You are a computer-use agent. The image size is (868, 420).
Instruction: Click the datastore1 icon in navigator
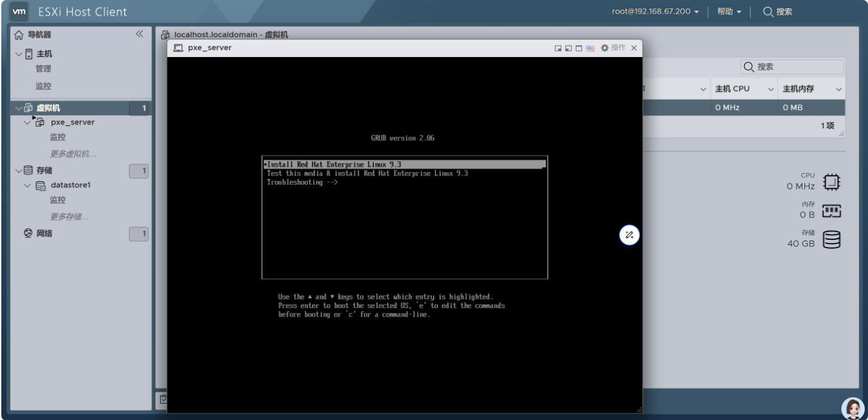pos(40,185)
